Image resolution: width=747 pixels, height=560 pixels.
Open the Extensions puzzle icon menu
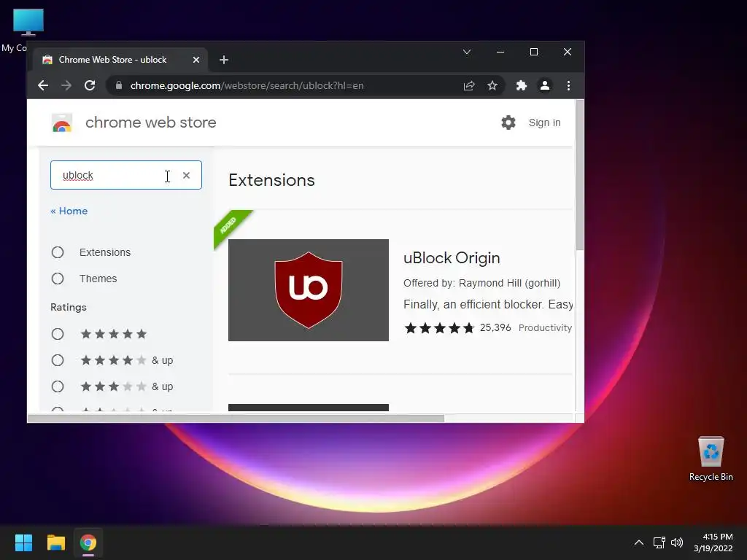[x=521, y=85]
